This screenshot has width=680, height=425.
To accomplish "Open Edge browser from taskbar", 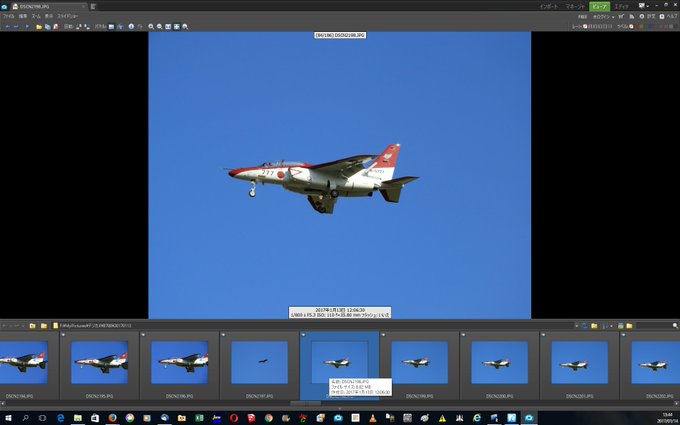I will point(60,418).
